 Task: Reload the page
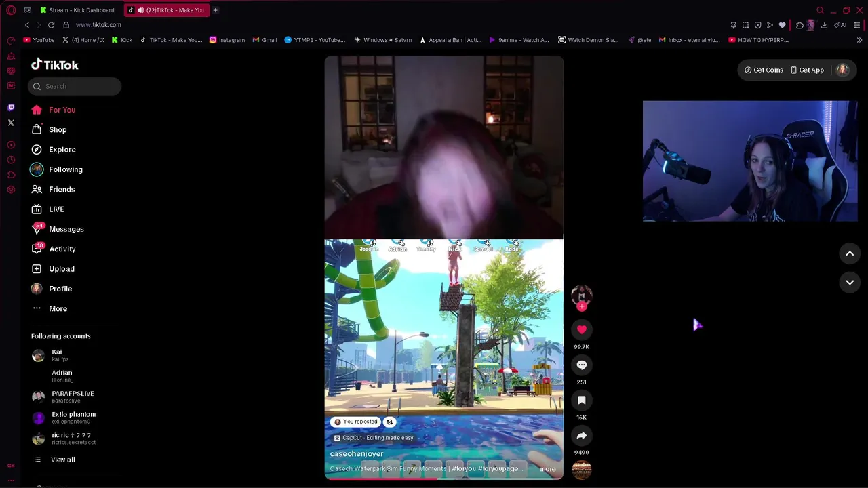pos(51,25)
